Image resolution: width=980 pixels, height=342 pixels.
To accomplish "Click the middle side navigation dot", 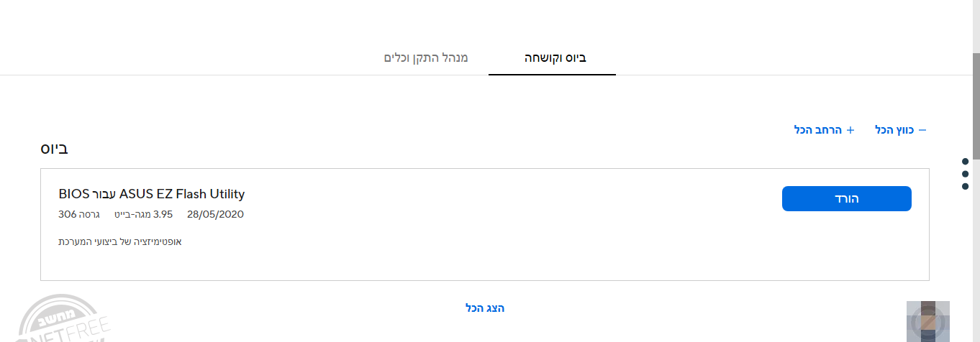I will tap(966, 174).
